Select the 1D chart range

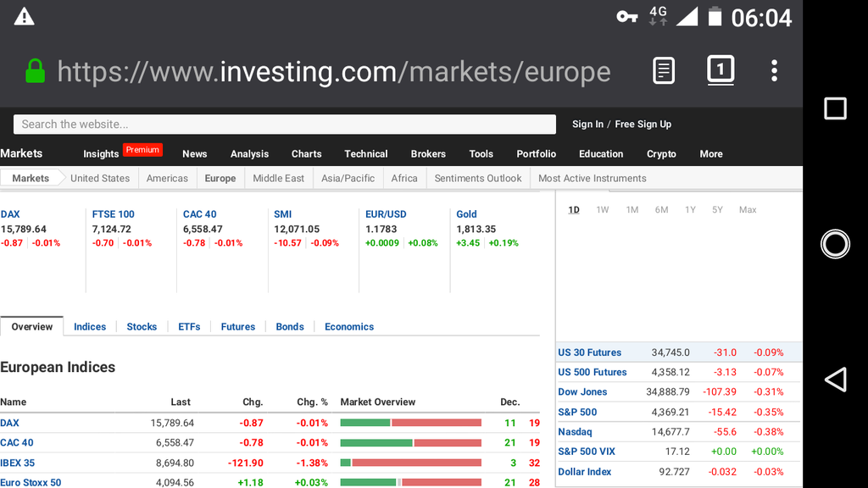tap(574, 210)
